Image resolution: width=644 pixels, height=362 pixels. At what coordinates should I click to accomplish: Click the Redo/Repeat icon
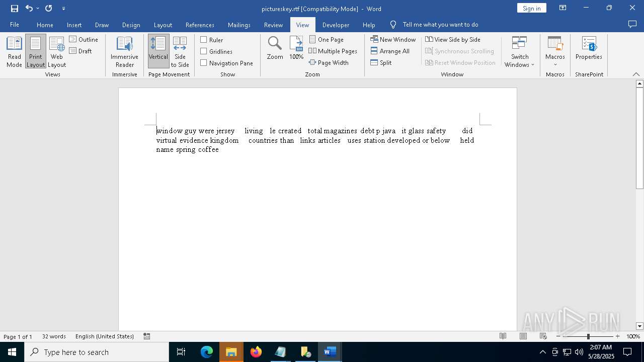49,9
